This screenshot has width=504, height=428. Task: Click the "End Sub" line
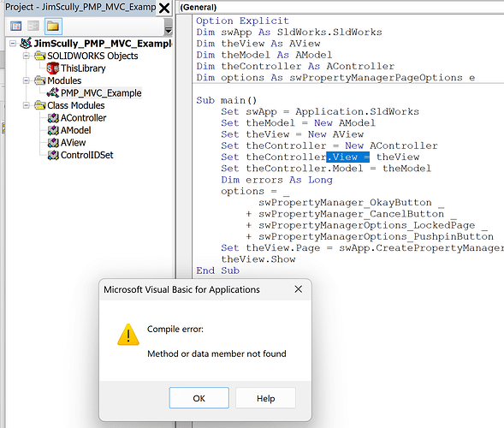point(217,270)
